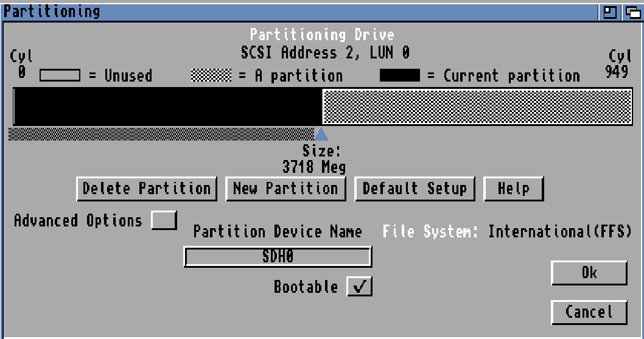This screenshot has height=339, width=644.
Task: Click the File System International(FFS) label
Action: point(506,232)
